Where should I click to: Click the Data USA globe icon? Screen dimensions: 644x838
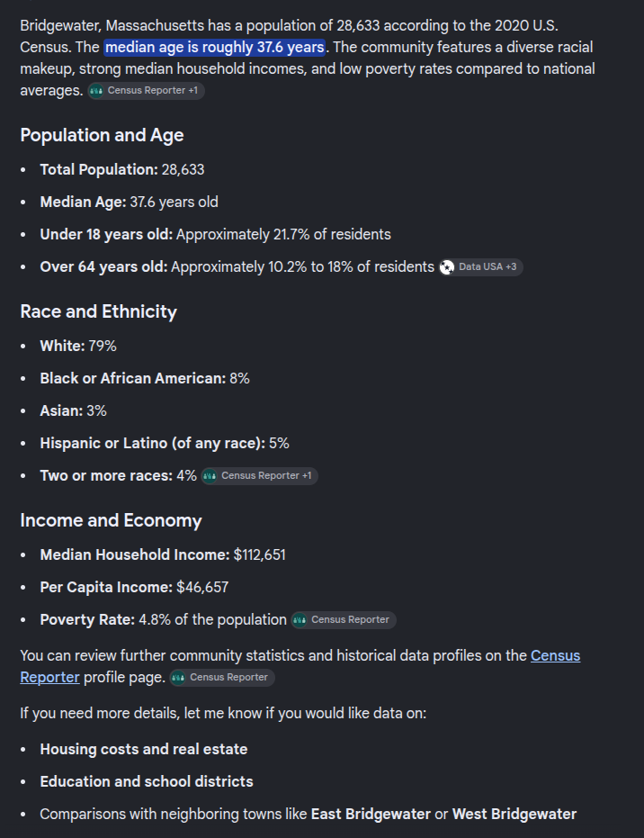[446, 267]
